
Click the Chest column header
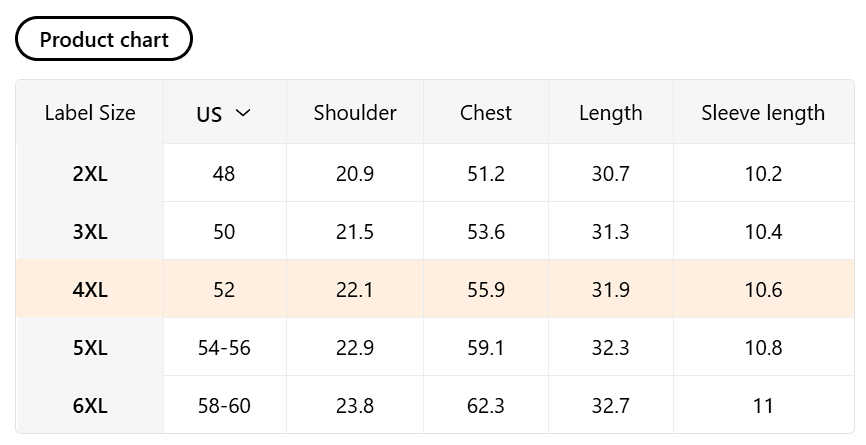pos(486,113)
